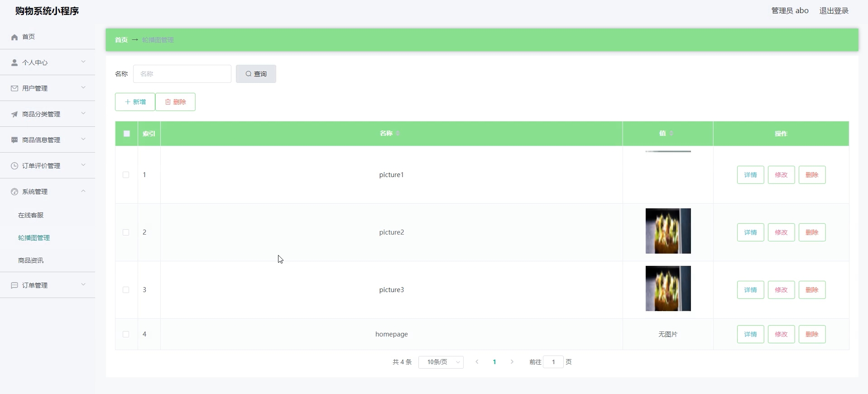The height and width of the screenshot is (394, 868).
Task: Open 在线客服 submenu item
Action: 31,215
